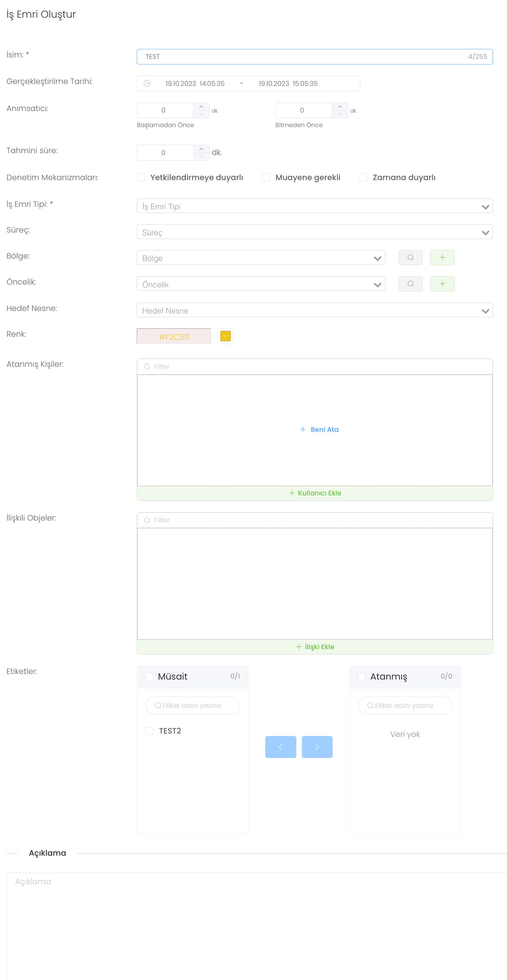Image resolution: width=507 pixels, height=980 pixels.
Task: Open the yellow color picker swatch
Action: click(x=225, y=336)
